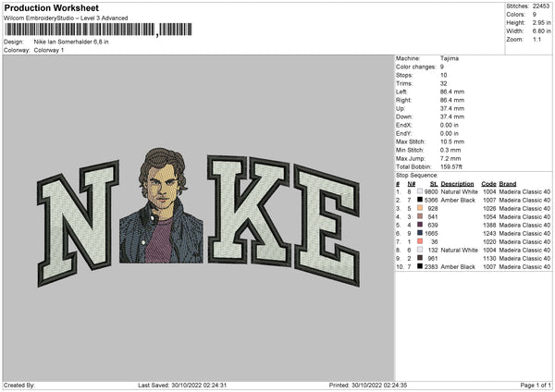Click the Height value 2.95 in

click(541, 22)
